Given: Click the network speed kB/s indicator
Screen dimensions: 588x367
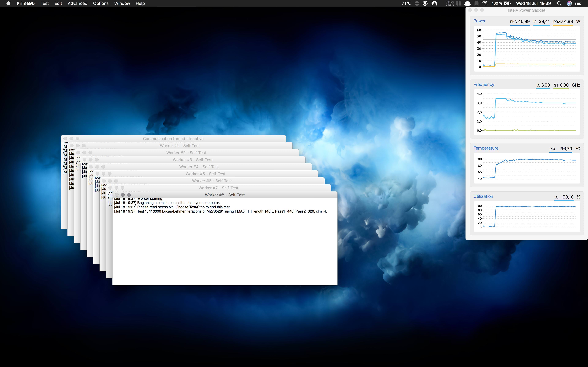Looking at the screenshot, I should pyautogui.click(x=450, y=3).
